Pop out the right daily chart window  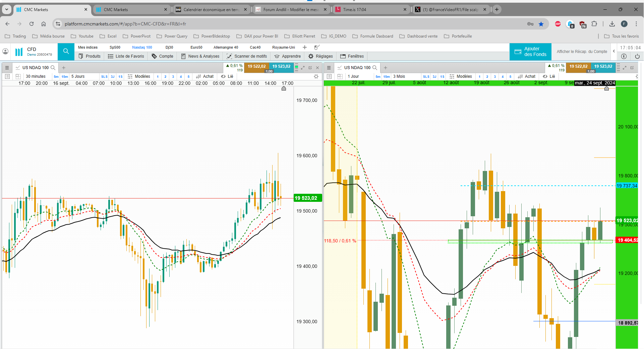632,68
